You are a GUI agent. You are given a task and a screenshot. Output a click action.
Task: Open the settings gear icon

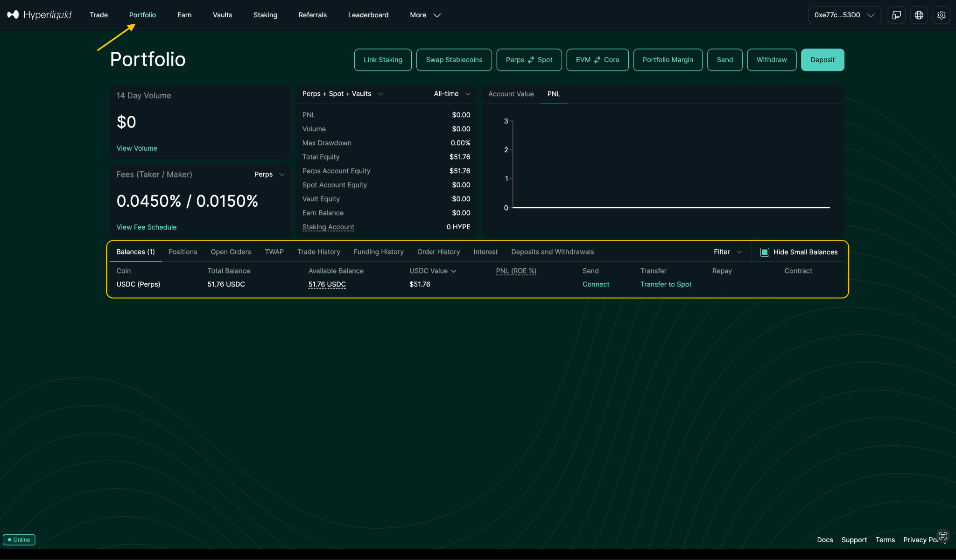[x=942, y=15]
